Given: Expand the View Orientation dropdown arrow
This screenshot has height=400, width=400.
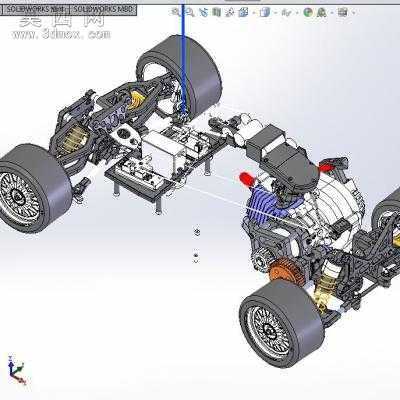Looking at the screenshot, I should tap(254, 13).
